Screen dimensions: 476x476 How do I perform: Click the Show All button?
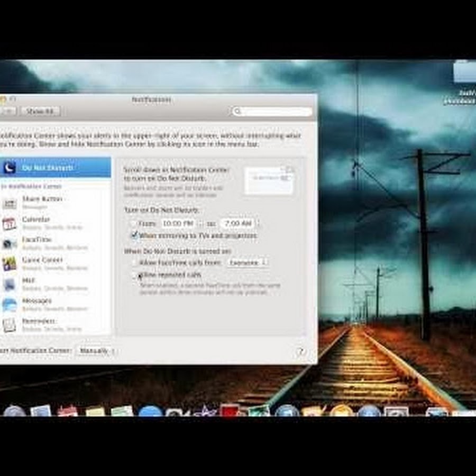(40, 111)
